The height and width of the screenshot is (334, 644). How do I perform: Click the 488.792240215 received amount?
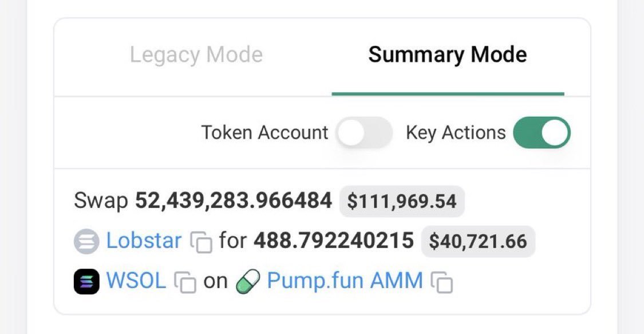pos(334,241)
